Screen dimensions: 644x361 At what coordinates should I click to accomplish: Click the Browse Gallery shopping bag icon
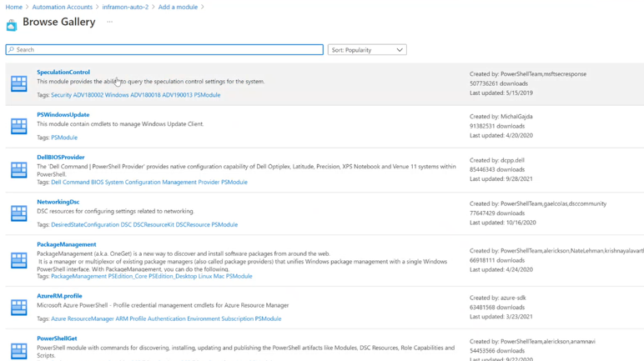tap(12, 24)
